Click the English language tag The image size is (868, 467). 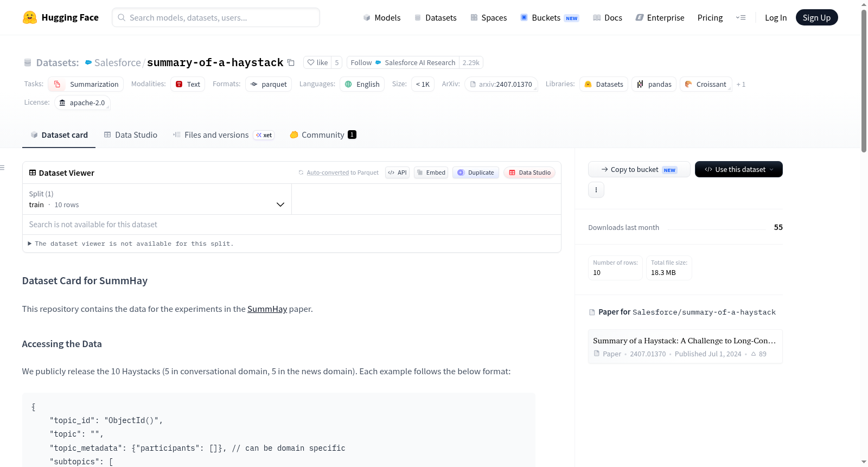(362, 84)
